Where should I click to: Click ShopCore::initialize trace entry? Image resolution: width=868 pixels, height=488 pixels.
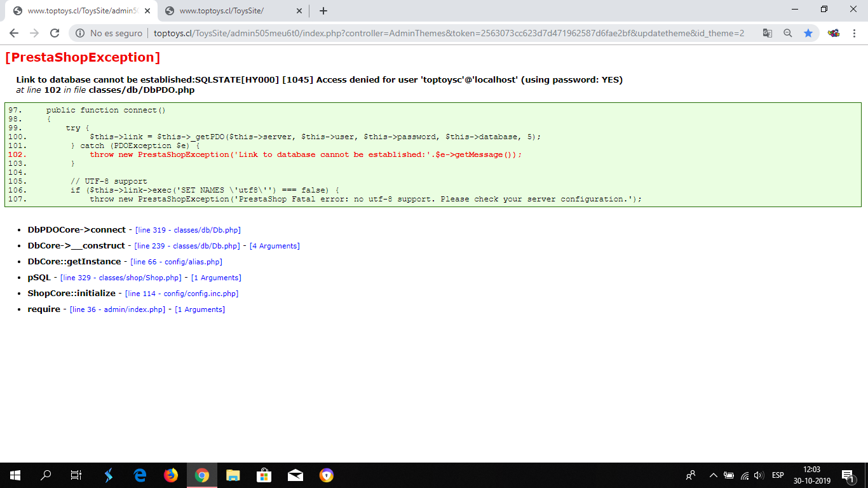point(72,294)
